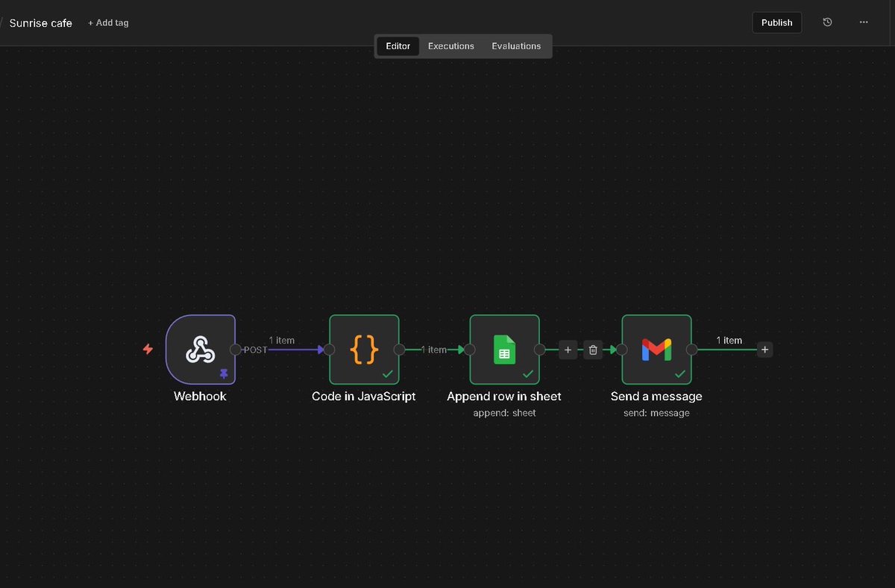Click the Code in JavaScript label

(x=364, y=396)
